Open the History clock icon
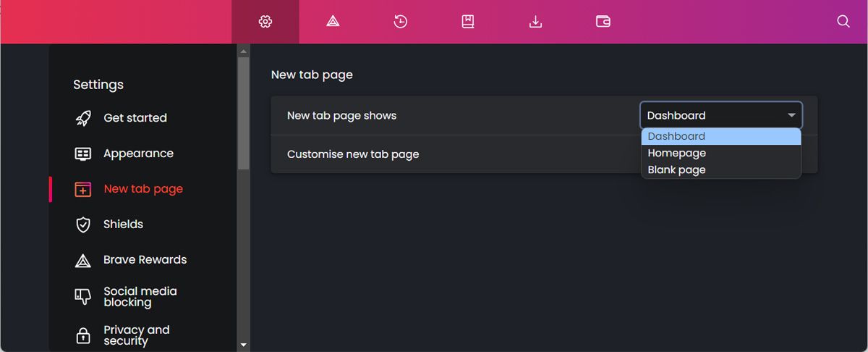 [400, 22]
